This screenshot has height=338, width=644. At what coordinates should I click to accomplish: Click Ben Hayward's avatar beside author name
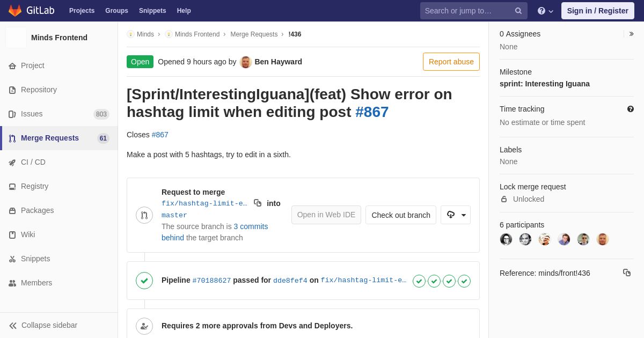pos(246,62)
